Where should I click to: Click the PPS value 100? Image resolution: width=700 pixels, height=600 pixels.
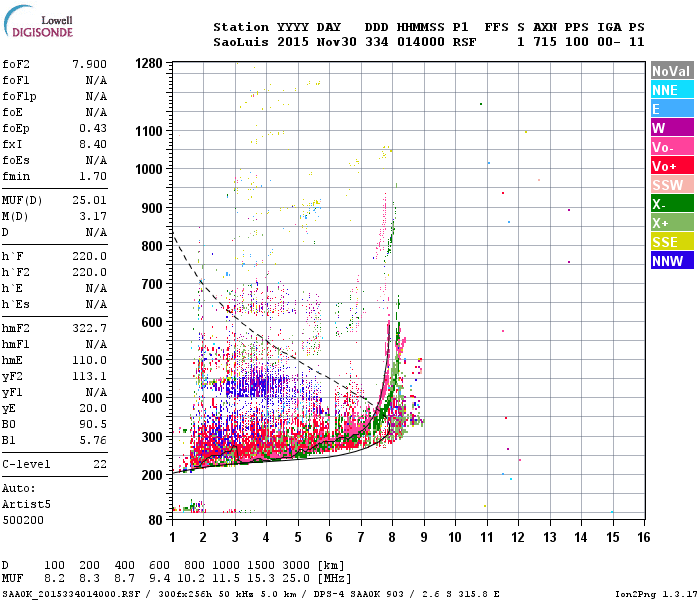577,42
